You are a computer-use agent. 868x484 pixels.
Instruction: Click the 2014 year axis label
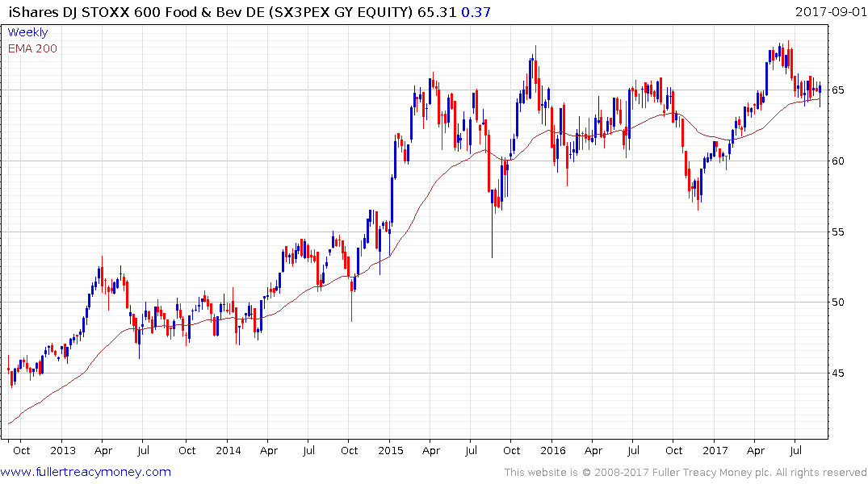[x=228, y=450]
